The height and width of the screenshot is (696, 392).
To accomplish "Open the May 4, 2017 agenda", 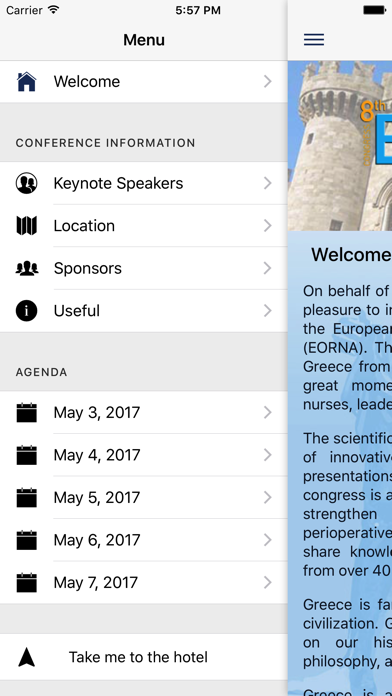I will pos(144,455).
